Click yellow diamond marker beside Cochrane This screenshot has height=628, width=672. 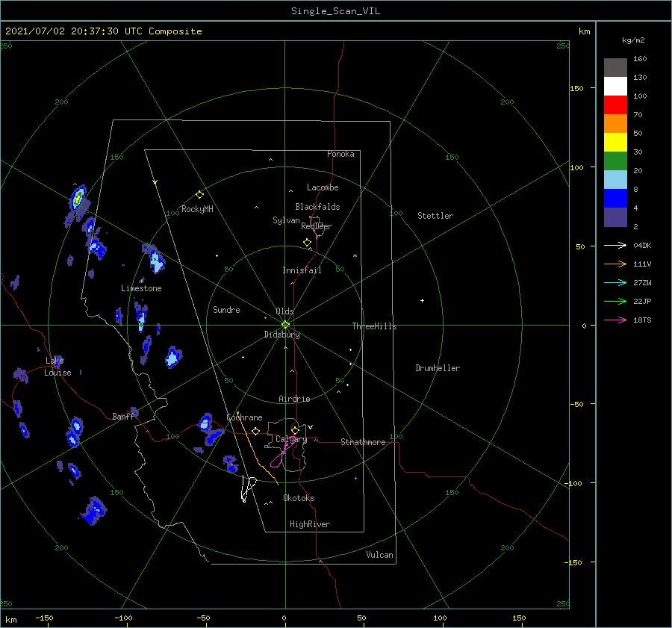pyautogui.click(x=256, y=431)
